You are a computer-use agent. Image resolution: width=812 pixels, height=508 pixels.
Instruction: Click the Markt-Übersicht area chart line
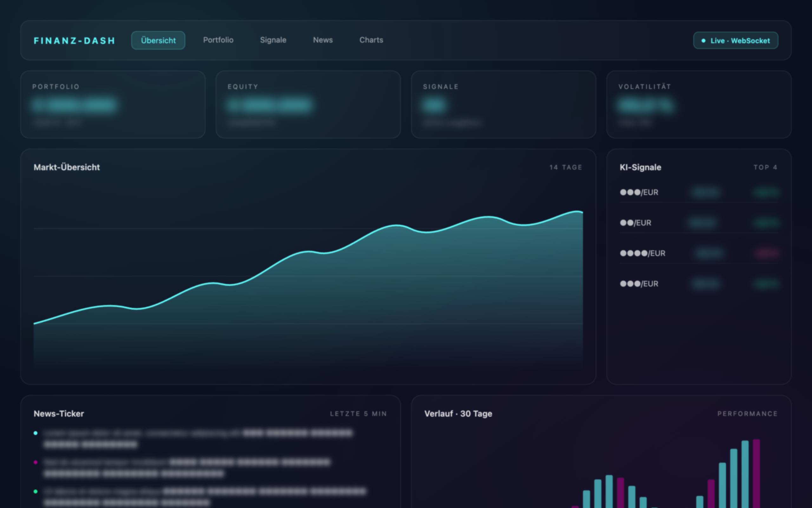(309, 251)
